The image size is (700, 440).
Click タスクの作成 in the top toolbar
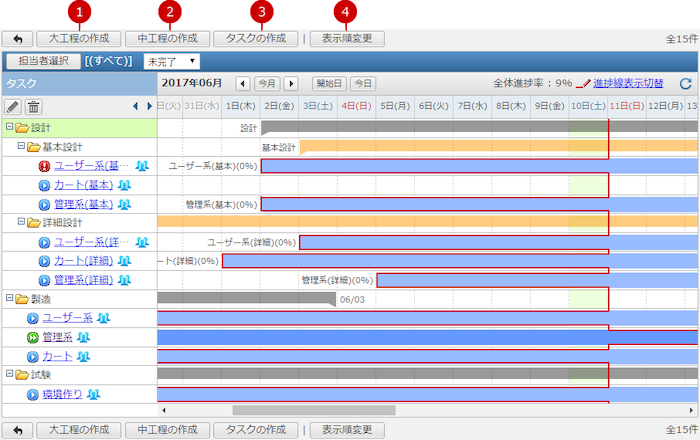(255, 38)
